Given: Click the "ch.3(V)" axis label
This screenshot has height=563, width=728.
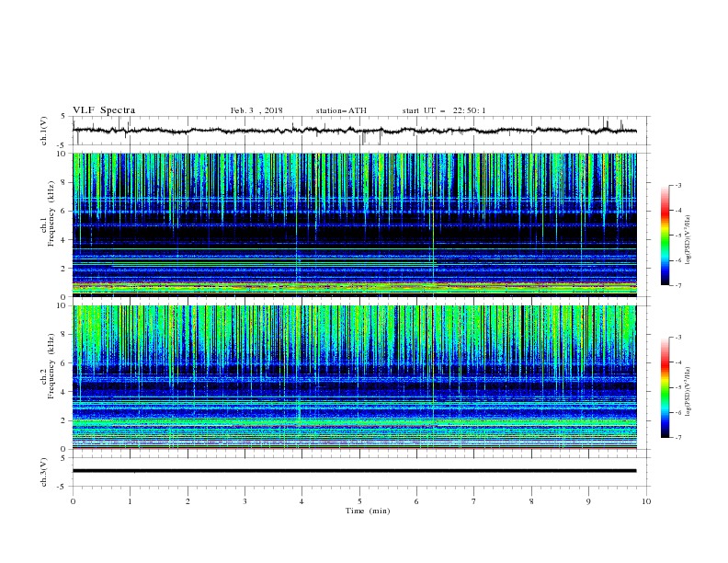Looking at the screenshot, I should 44,472.
